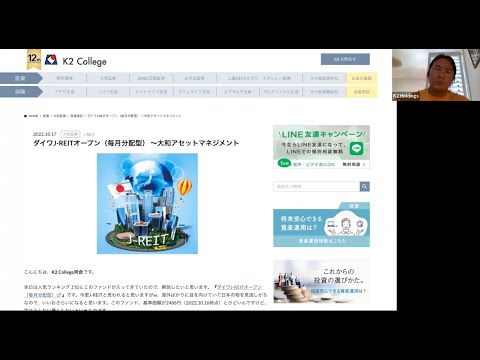Open the yellow 金融用語 menu item
The height and width of the screenshot is (360, 480).
pyautogui.click(x=362, y=91)
